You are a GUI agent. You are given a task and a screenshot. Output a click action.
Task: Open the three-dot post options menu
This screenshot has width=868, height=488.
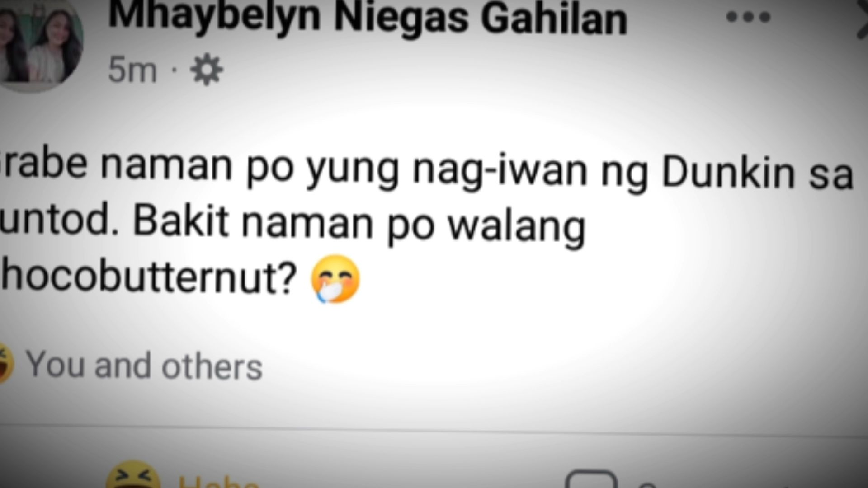[x=748, y=18]
